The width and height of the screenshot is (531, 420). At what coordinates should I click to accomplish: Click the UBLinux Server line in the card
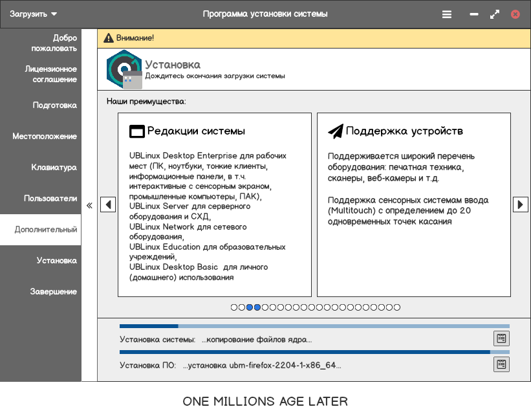[190, 212]
